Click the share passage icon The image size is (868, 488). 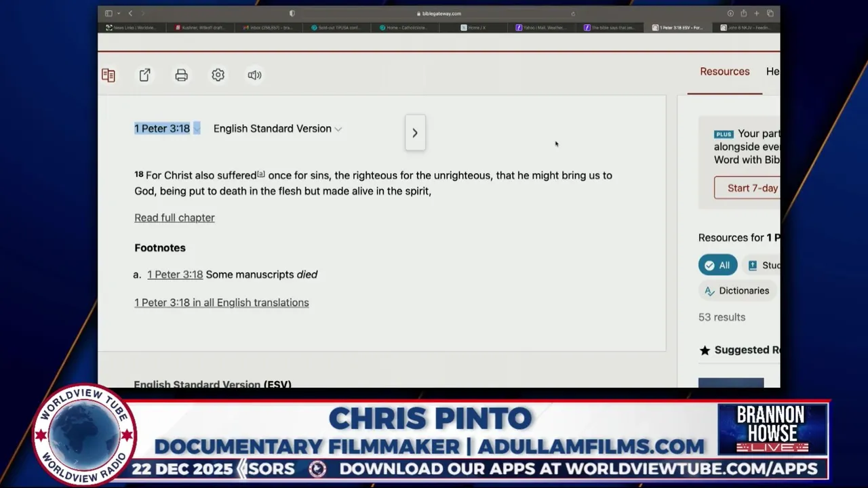tap(144, 75)
